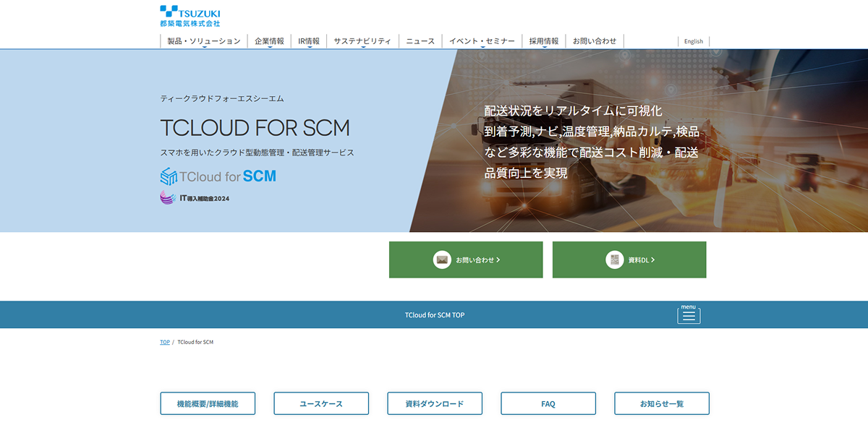
Task: Expand the IR情報 navigation menu
Action: [309, 41]
